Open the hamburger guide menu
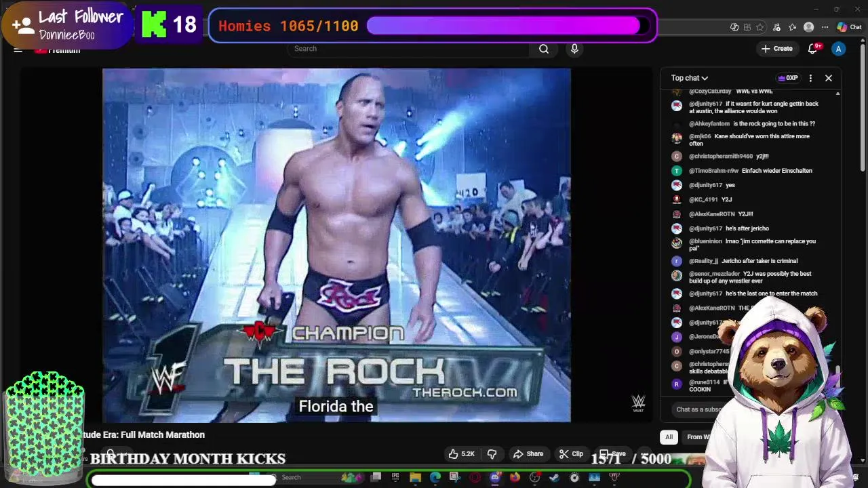The height and width of the screenshot is (488, 868). click(x=18, y=49)
